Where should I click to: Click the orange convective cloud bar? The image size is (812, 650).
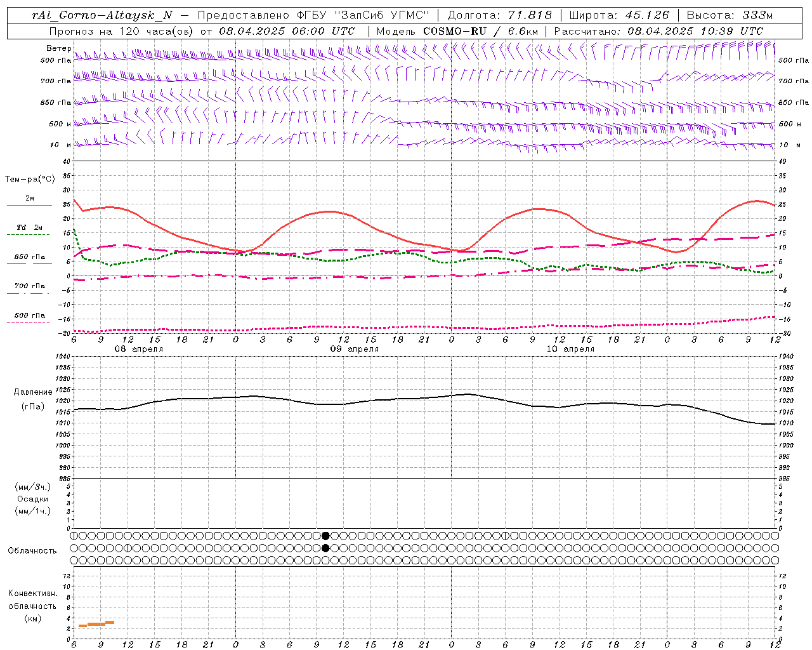coord(96,624)
